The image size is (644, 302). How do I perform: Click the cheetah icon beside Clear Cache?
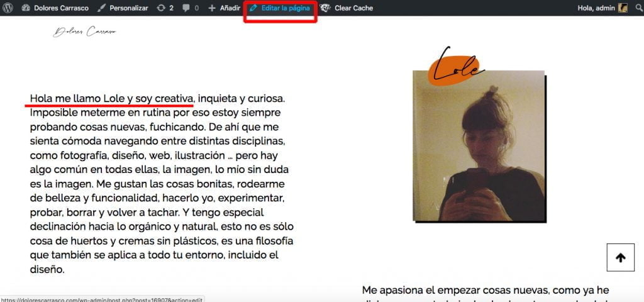tap(325, 8)
